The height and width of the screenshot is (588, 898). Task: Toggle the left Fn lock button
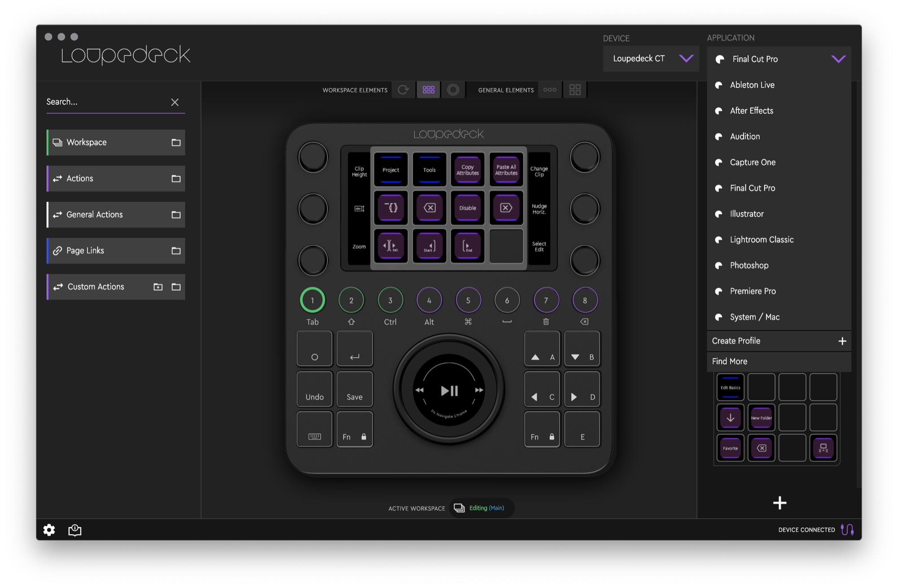pyautogui.click(x=354, y=430)
